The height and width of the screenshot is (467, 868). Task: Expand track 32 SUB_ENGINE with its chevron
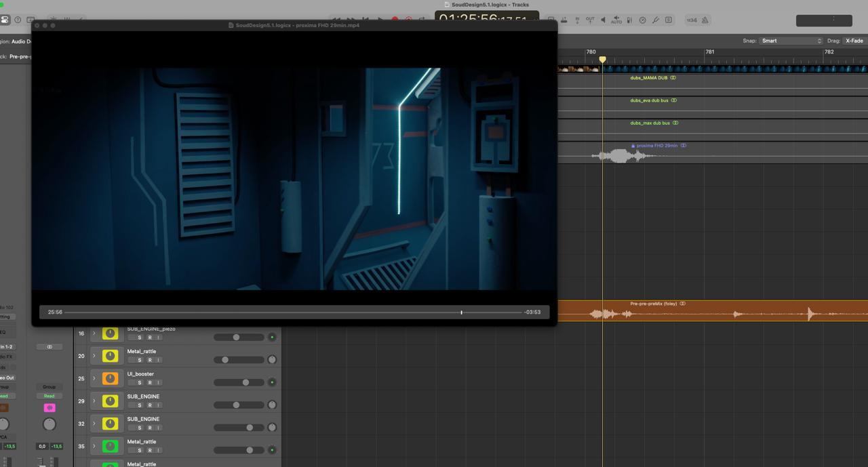(94, 424)
